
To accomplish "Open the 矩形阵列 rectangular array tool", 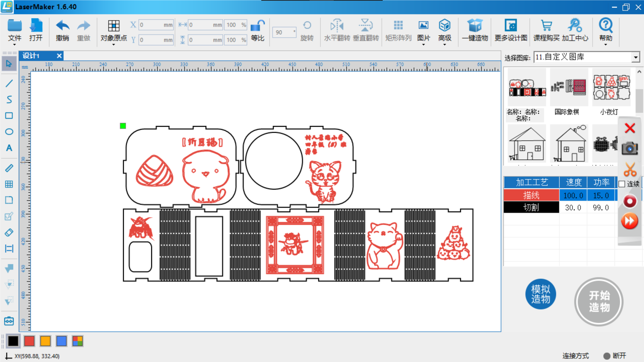I will 398,31.
